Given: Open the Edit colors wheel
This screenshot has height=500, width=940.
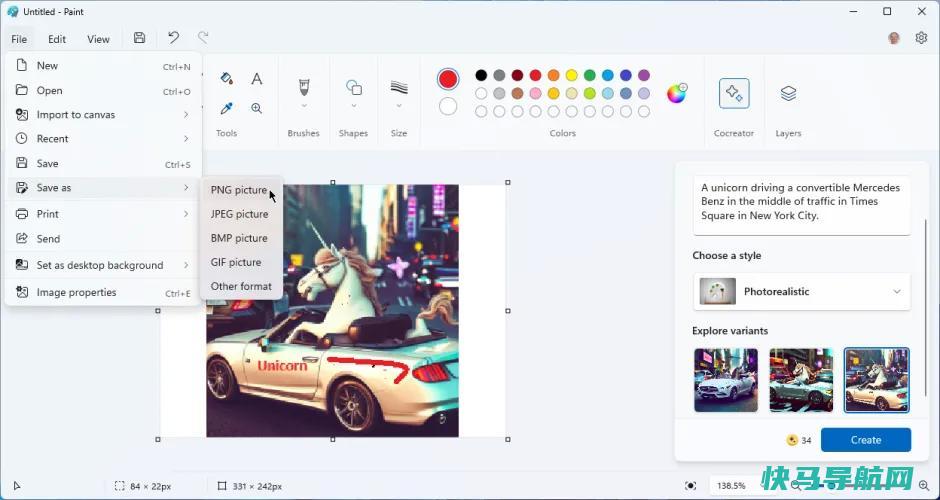Looking at the screenshot, I should click(x=677, y=94).
